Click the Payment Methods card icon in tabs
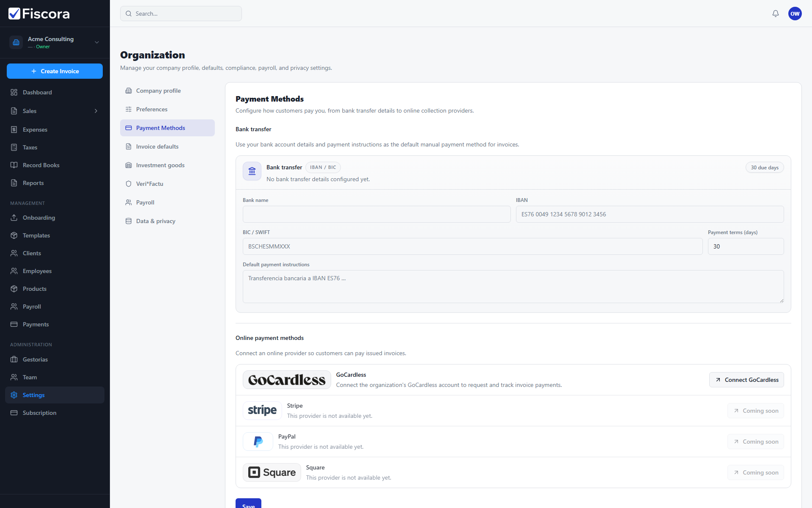The width and height of the screenshot is (812, 508). pos(129,128)
